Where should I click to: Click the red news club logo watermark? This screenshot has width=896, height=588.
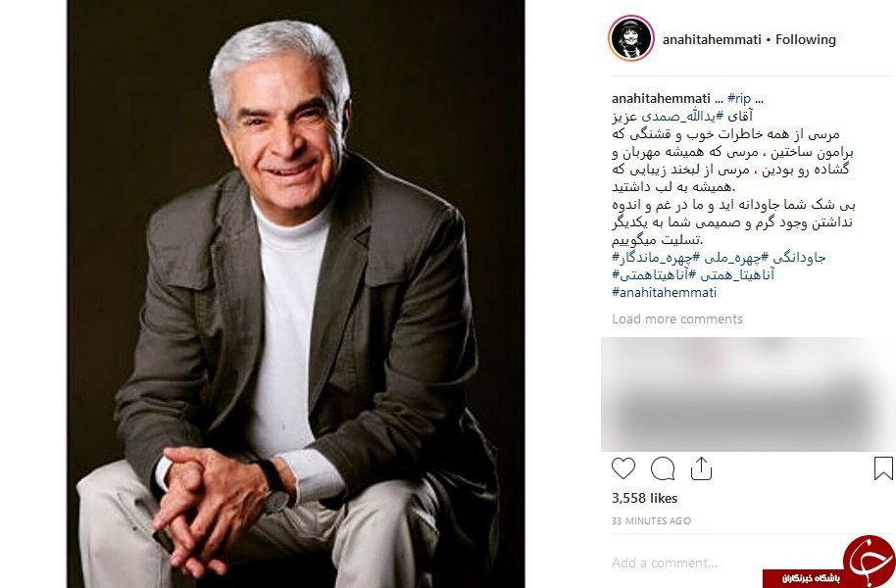829,563
